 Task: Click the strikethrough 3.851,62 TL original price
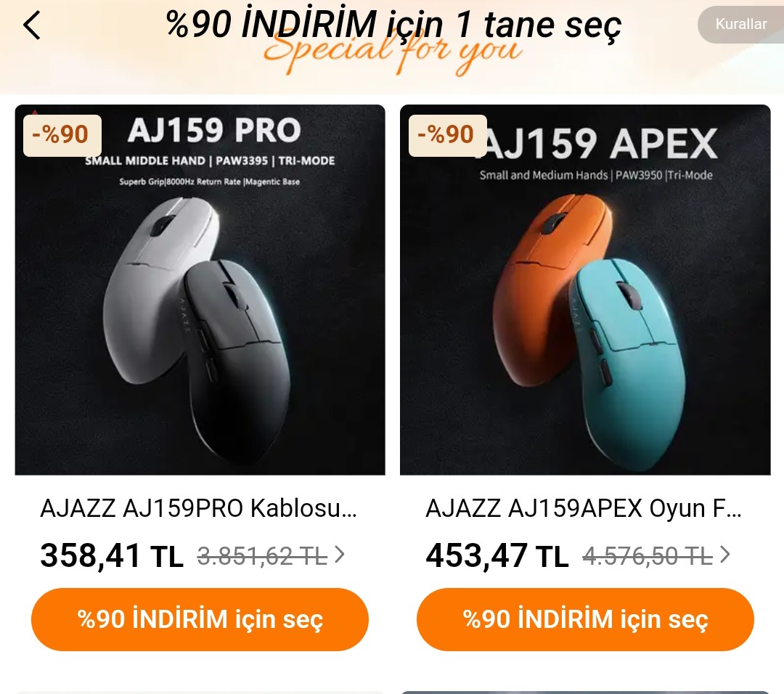[263, 555]
